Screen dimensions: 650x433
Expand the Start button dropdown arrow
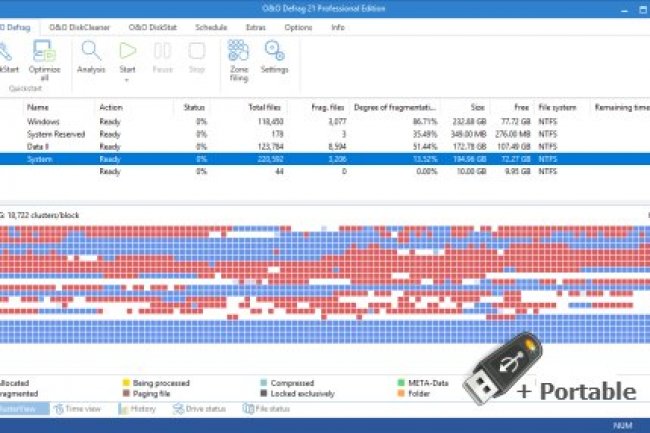click(x=127, y=80)
